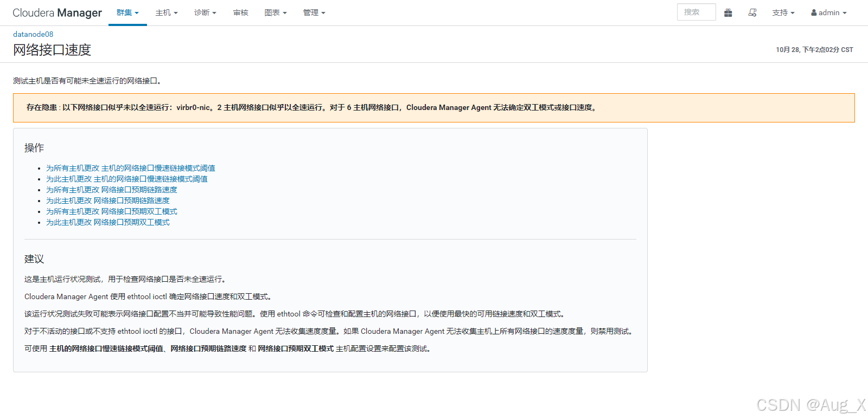Image resolution: width=868 pixels, height=420 pixels.
Task: Go to the 审核 menu item
Action: point(240,12)
